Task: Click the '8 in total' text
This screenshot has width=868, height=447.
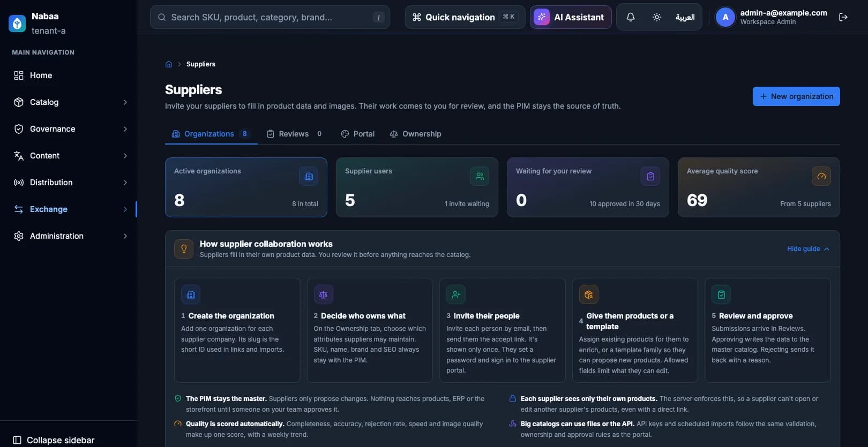Action: click(x=305, y=204)
